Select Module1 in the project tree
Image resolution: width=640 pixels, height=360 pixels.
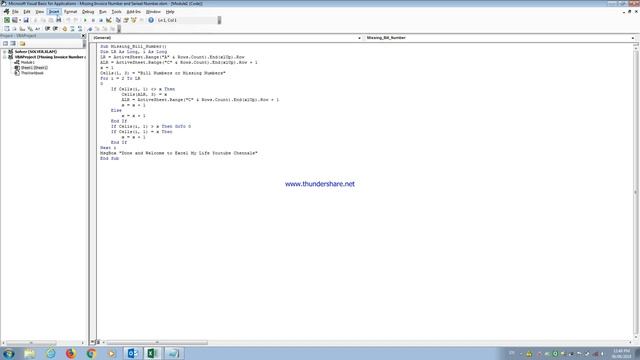coord(27,62)
